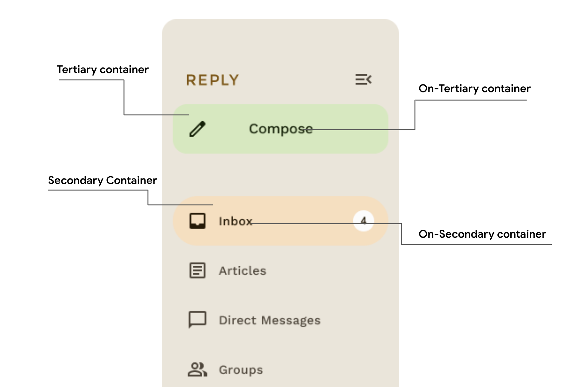Image resolution: width=588 pixels, height=387 pixels.
Task: Click the REPLY app wordmark
Action: pos(212,80)
